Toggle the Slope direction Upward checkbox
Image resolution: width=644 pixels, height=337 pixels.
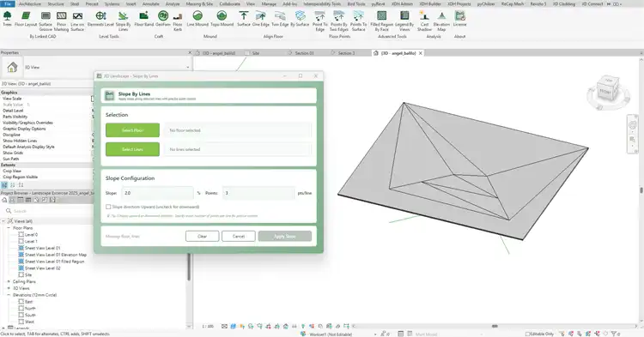(x=108, y=207)
